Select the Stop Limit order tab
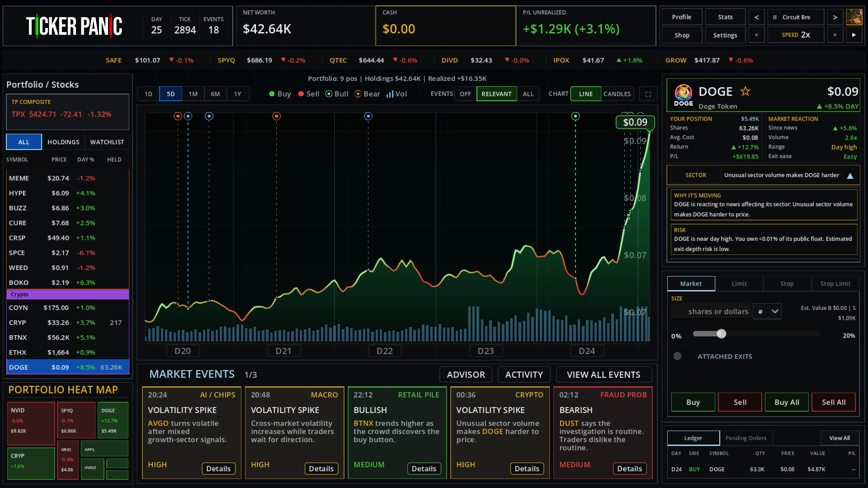The image size is (868, 488). [835, 284]
